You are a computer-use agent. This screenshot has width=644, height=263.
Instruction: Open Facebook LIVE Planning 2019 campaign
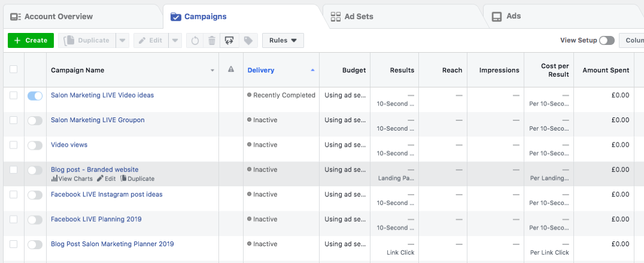(x=96, y=219)
